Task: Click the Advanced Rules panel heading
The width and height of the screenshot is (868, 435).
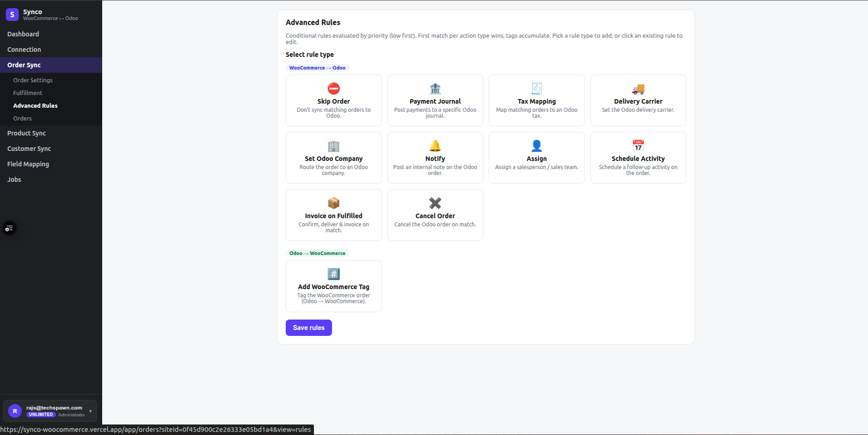Action: (x=313, y=22)
